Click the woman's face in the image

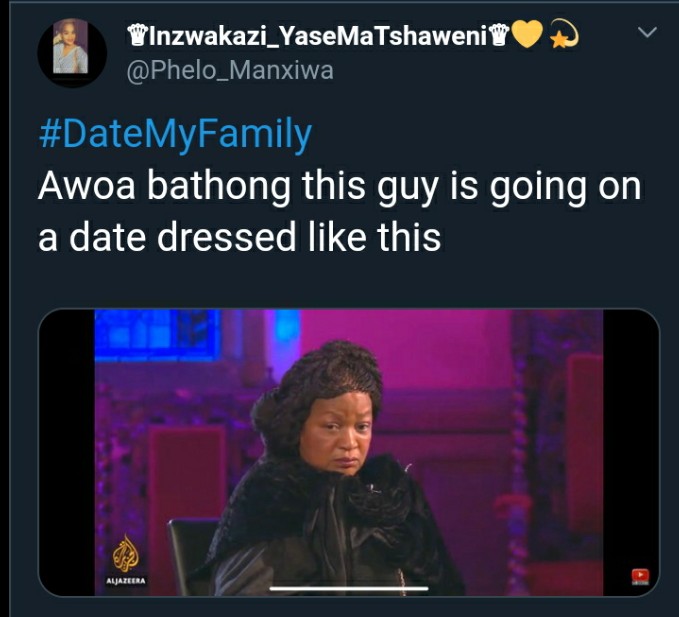tap(336, 435)
